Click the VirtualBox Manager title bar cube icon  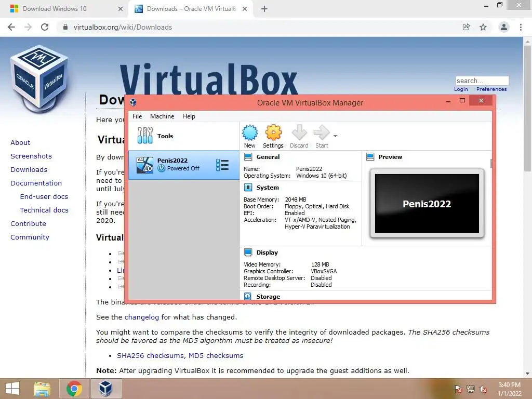(x=134, y=102)
